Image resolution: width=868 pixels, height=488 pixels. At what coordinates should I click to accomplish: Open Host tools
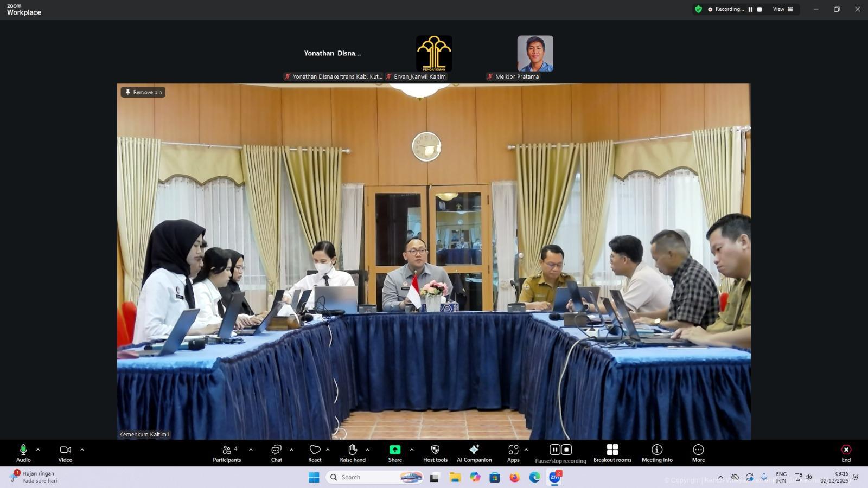point(435,453)
